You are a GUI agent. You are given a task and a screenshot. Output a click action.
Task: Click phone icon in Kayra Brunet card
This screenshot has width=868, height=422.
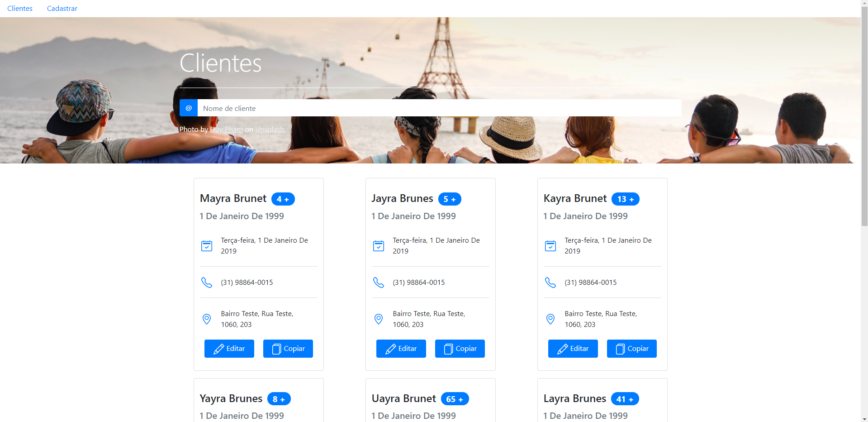pyautogui.click(x=550, y=283)
